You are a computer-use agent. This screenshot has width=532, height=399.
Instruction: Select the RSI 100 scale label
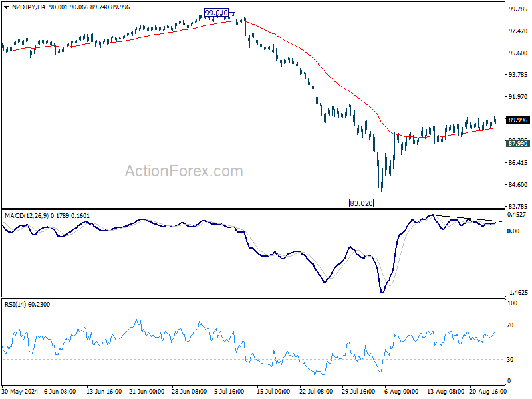(x=512, y=303)
